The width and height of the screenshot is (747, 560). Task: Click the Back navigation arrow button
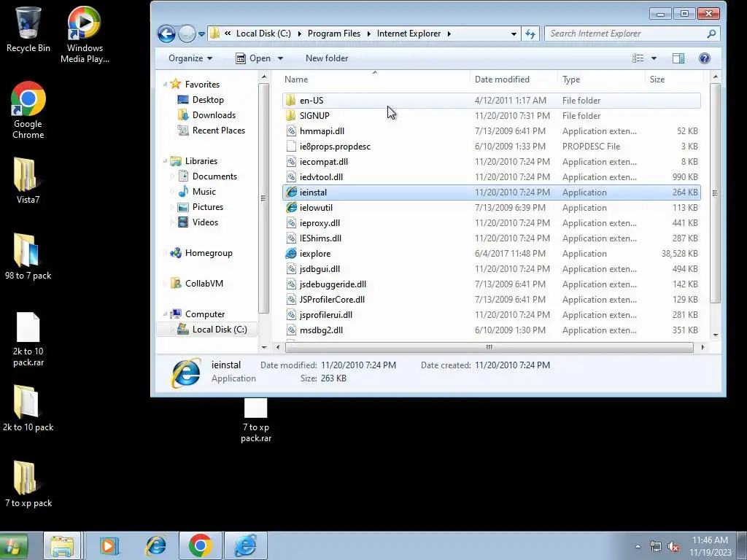[166, 34]
